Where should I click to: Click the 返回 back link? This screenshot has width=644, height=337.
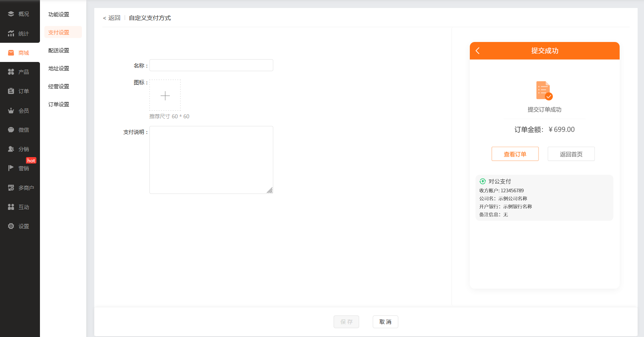pyautogui.click(x=111, y=18)
